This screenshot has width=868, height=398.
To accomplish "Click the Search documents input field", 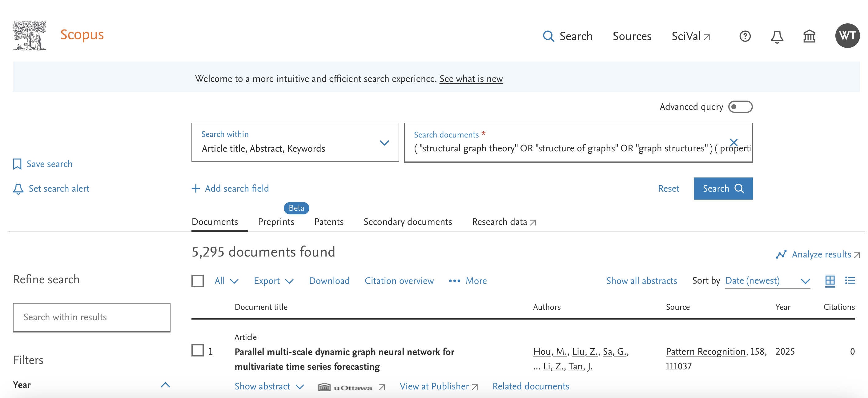I will point(578,149).
